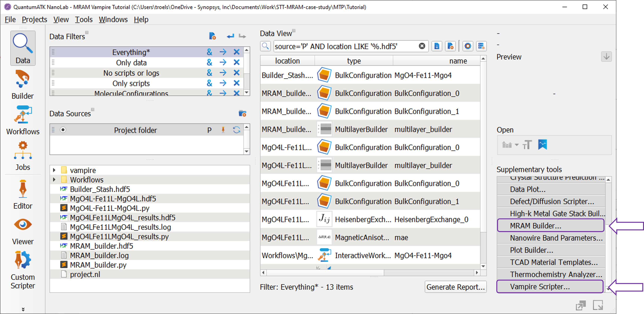Launch the MRAM Builder tool
The width and height of the screenshot is (644, 314).
pos(551,226)
